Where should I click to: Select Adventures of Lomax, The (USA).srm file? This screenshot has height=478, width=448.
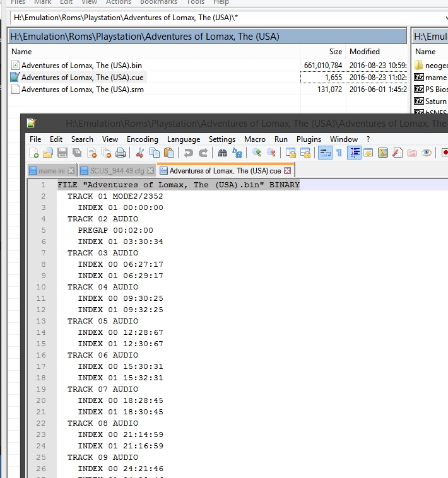pos(82,90)
